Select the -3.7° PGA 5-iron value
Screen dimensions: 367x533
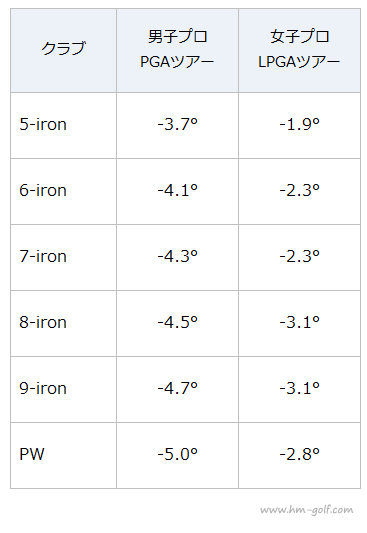177,124
